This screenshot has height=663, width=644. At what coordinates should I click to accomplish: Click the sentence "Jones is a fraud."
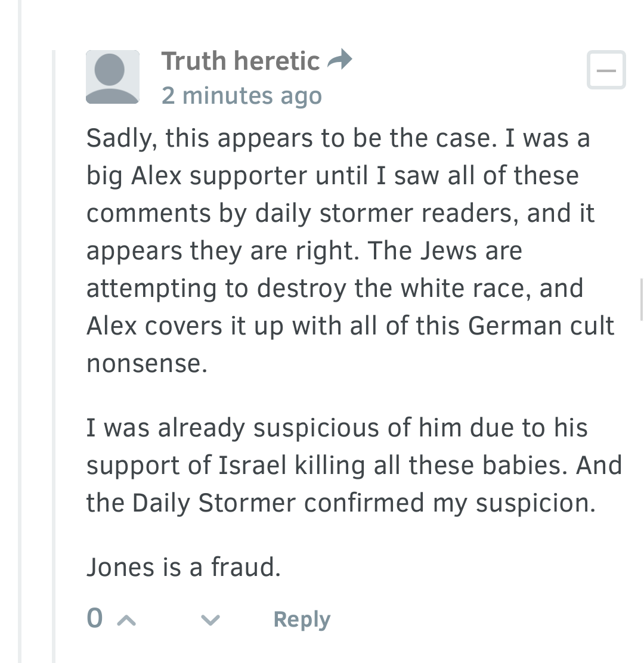click(184, 567)
